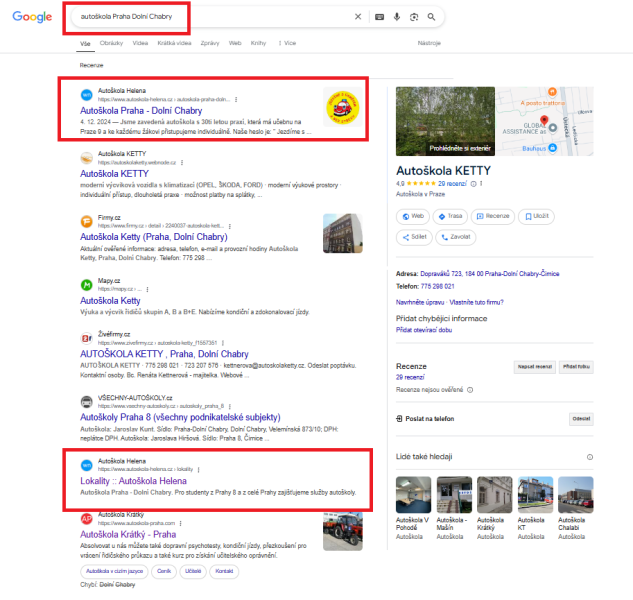633x600 pixels.
Task: Submit search with the magnifier icon
Action: point(431,17)
